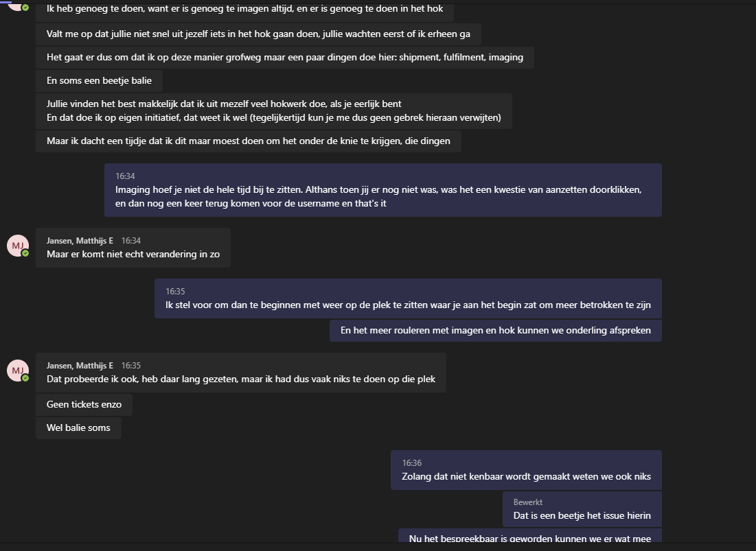Screen dimensions: 756x551
Task: Click the sent message starting "Ik stel voor om"
Action: 408,305
